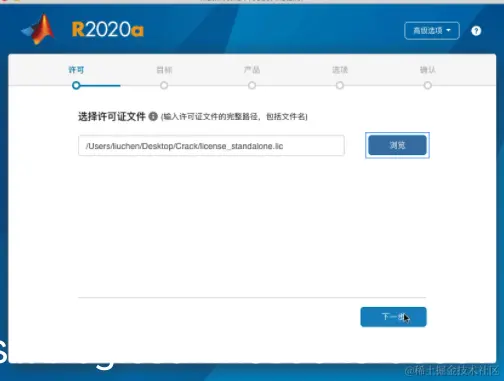Viewport: 504px width, 381px height.
Task: Click the 许可 step circle marker
Action: pyautogui.click(x=76, y=86)
